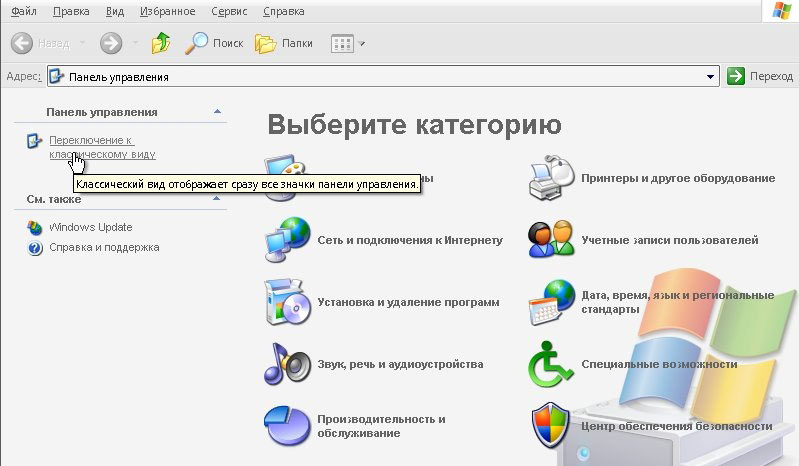Screen dimensions: 799x466
Task: Click the date, time and regional icon
Action: pos(549,302)
